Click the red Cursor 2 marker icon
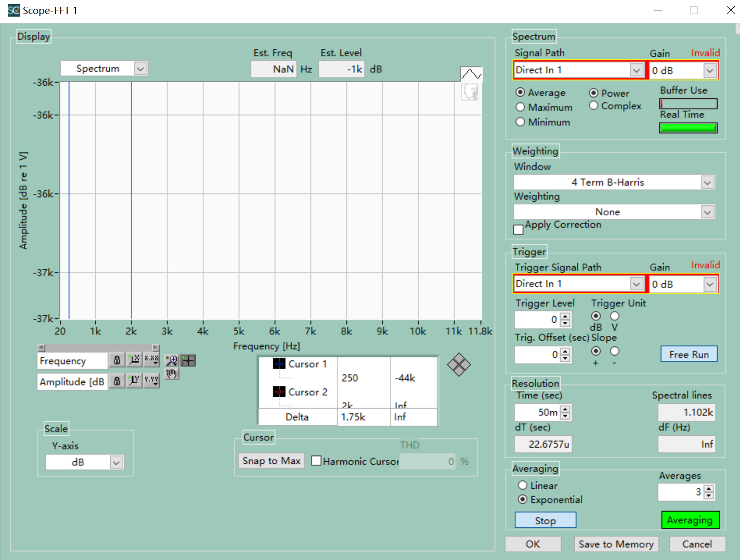740x560 pixels. point(279,392)
